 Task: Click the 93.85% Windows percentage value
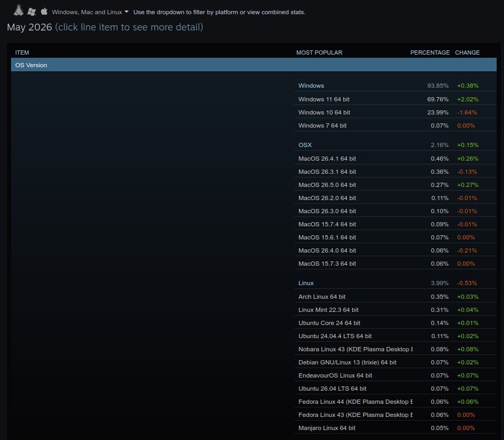pyautogui.click(x=438, y=86)
